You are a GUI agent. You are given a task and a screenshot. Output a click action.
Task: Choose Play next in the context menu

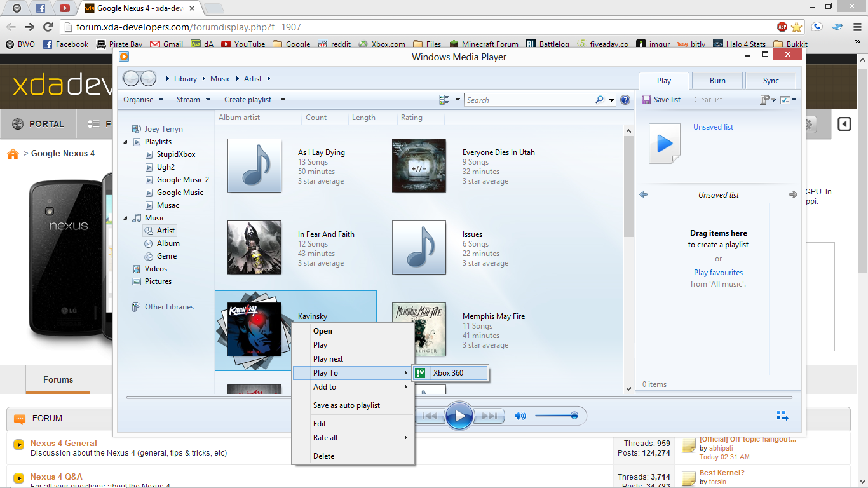[x=353, y=359]
